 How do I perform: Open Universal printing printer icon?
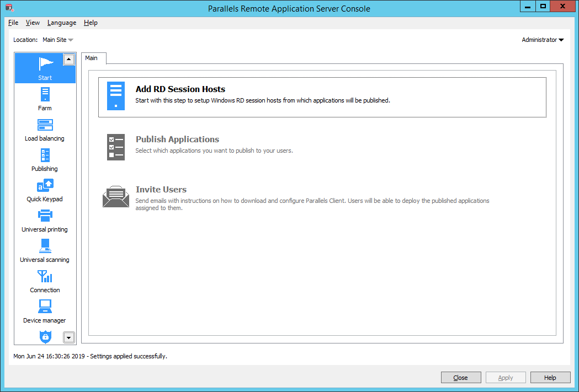pyautogui.click(x=45, y=216)
